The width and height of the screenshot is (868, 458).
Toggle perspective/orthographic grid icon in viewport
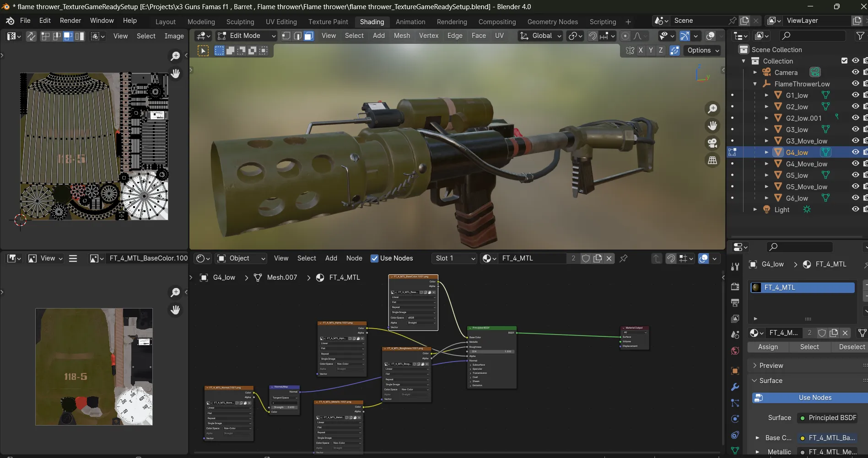712,160
